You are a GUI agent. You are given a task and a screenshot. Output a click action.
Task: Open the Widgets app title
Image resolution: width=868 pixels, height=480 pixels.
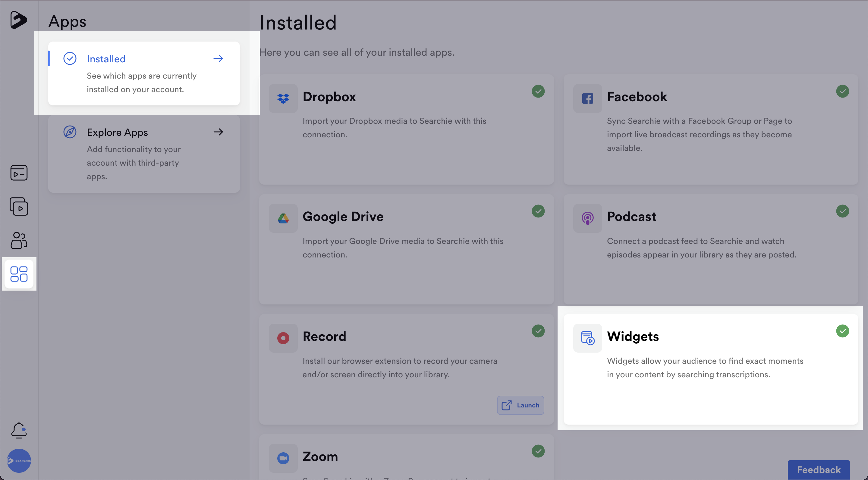coord(633,336)
